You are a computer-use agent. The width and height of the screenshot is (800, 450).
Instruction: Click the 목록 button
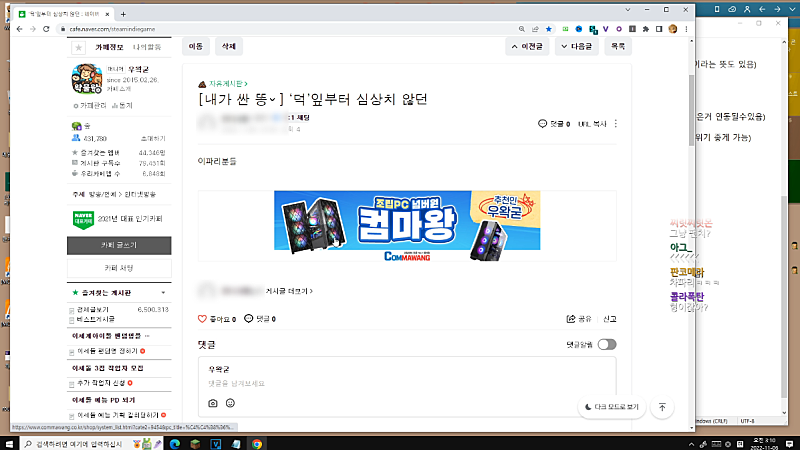tap(618, 46)
